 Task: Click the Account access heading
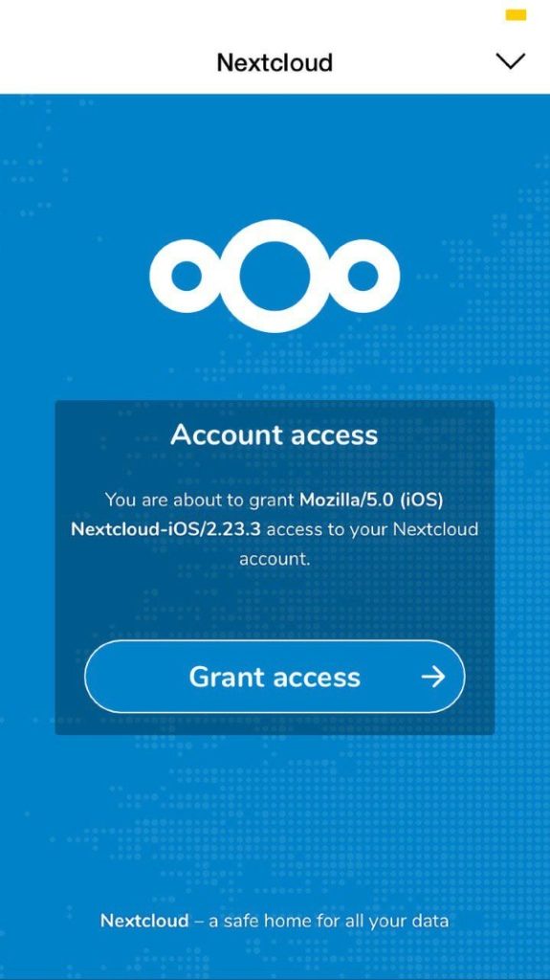click(x=275, y=434)
